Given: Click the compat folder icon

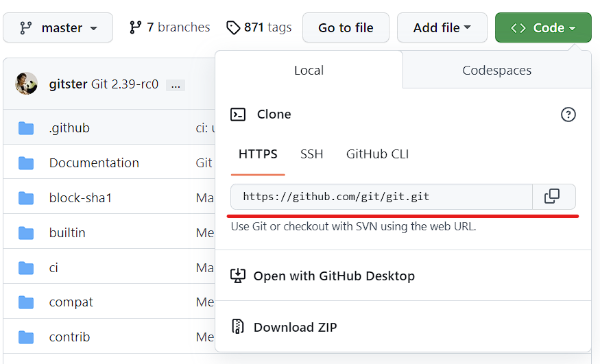Looking at the screenshot, I should coord(26,302).
